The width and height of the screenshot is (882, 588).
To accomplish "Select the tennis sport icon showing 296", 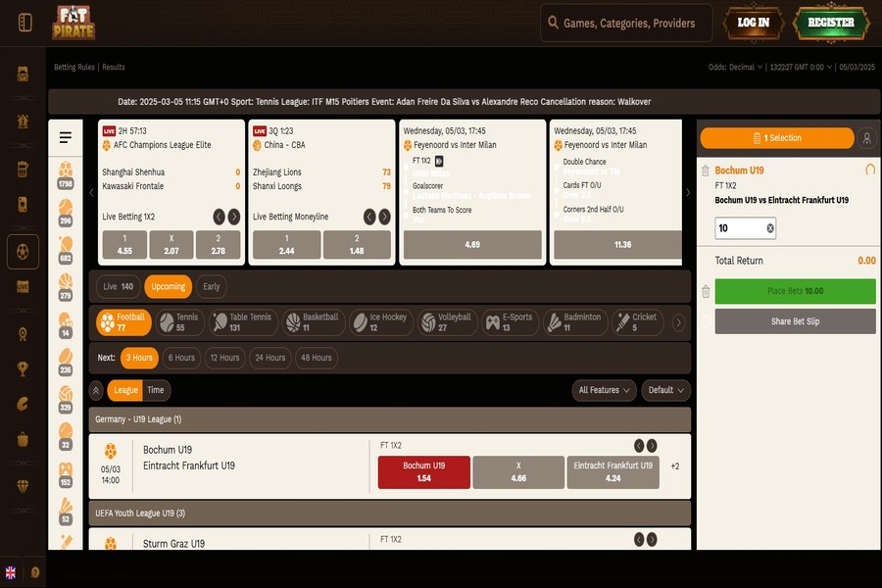I will point(66,208).
